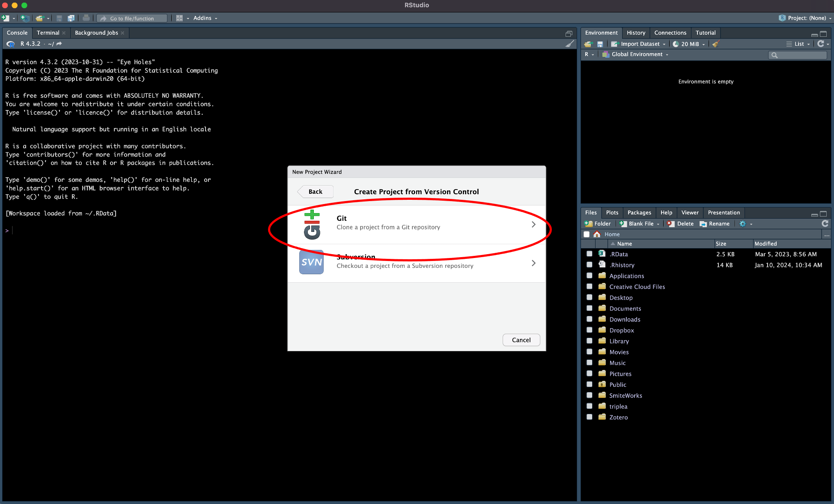The width and height of the screenshot is (834, 504).
Task: Select Git clone repository option
Action: point(417,224)
